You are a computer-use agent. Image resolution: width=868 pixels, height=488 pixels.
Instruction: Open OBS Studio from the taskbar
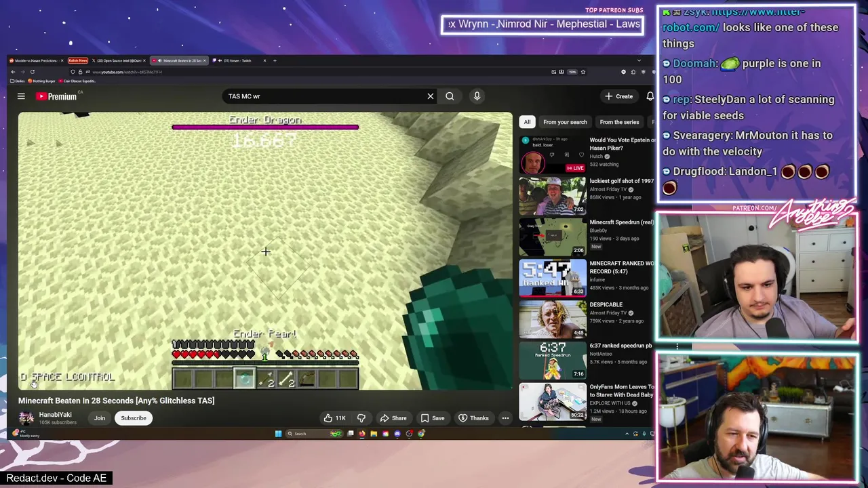tap(409, 434)
